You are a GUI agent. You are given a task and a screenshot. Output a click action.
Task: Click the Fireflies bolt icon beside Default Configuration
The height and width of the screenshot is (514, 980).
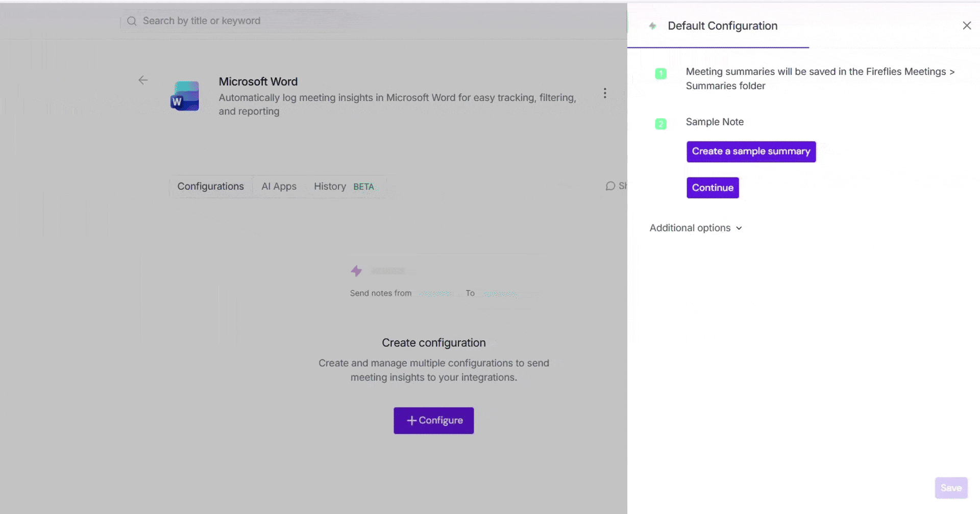coord(652,25)
